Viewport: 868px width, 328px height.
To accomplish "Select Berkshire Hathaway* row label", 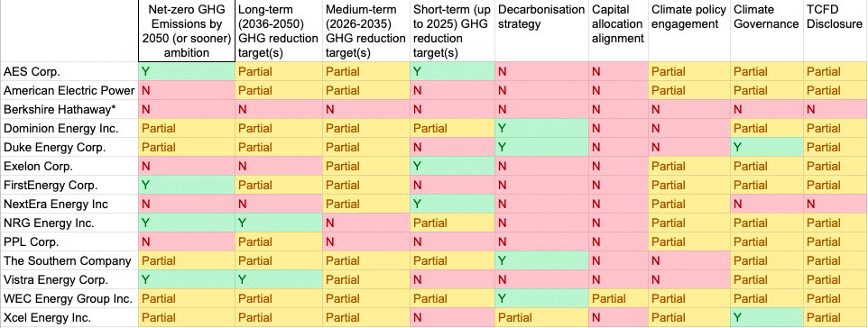I will [69, 109].
